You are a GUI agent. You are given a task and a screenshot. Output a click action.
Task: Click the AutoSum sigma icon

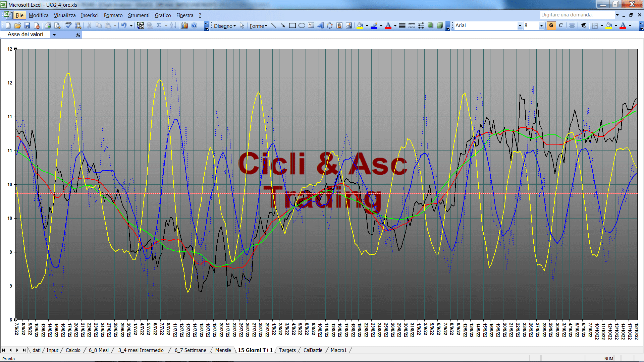click(159, 25)
